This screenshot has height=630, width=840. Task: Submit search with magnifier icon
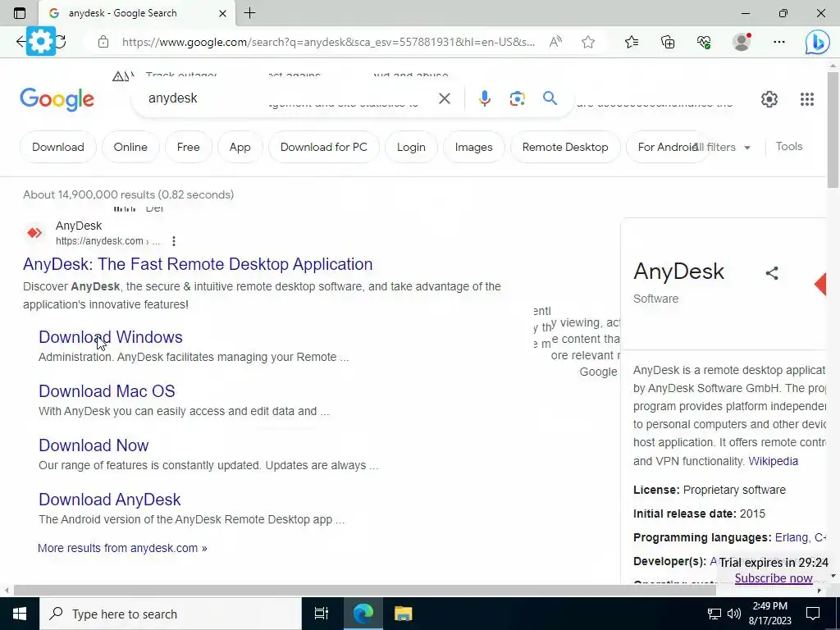tap(550, 98)
